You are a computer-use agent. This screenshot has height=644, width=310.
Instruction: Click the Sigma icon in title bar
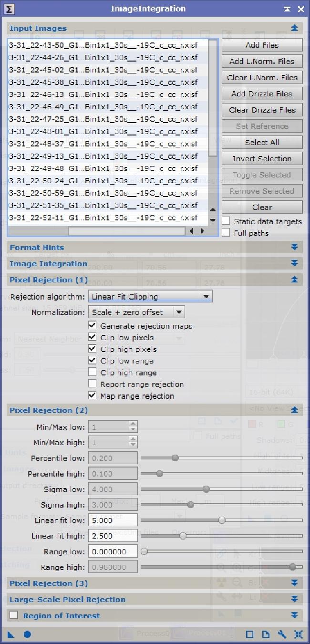[x=10, y=9]
